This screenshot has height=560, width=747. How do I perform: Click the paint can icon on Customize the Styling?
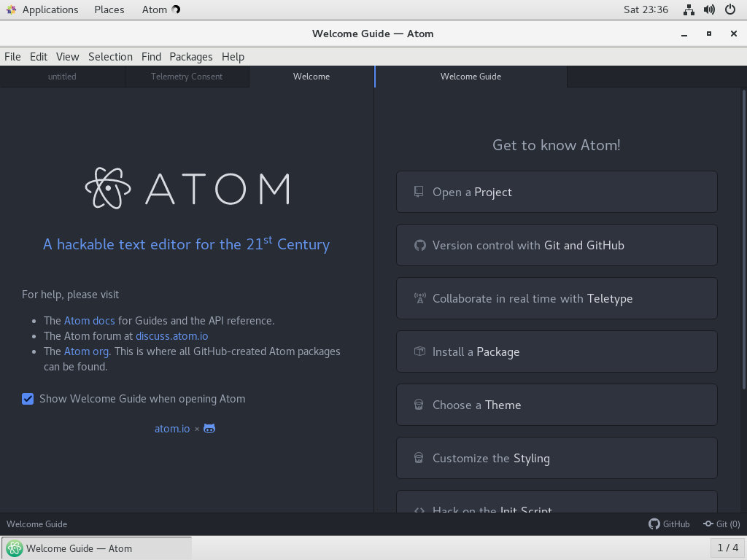pos(419,458)
